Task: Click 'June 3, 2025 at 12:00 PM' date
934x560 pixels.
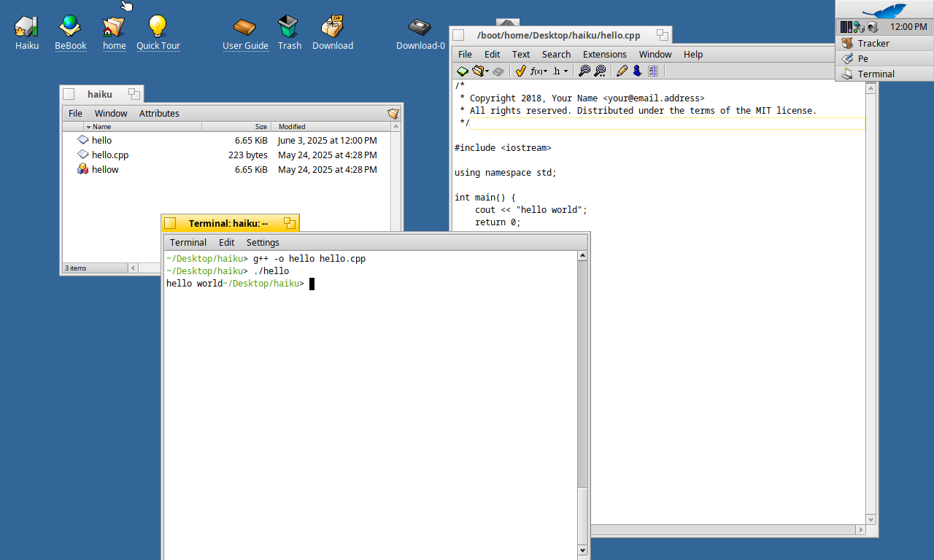Action: pos(328,140)
